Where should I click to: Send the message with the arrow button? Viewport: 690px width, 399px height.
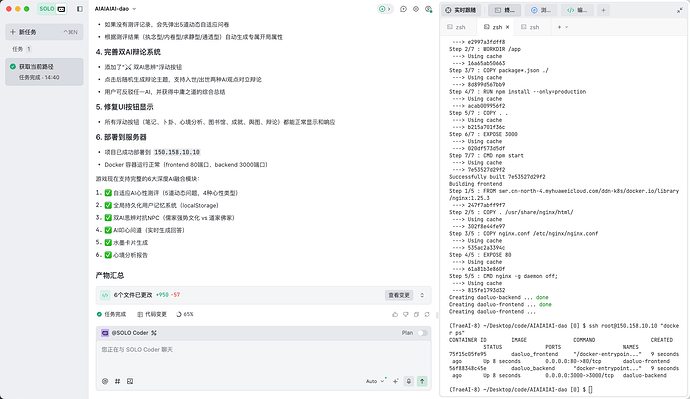pos(422,381)
